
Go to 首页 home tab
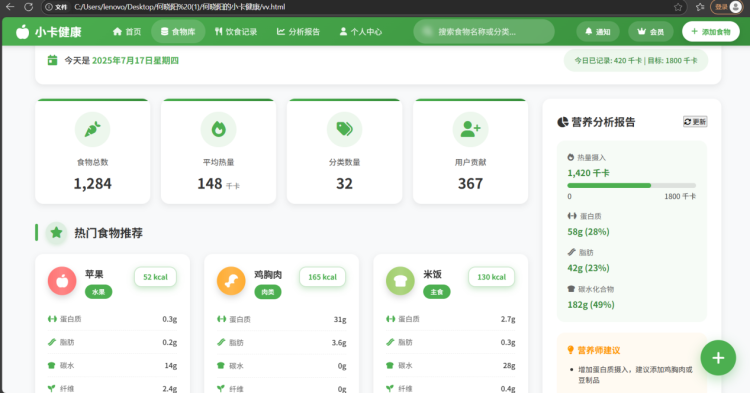127,32
